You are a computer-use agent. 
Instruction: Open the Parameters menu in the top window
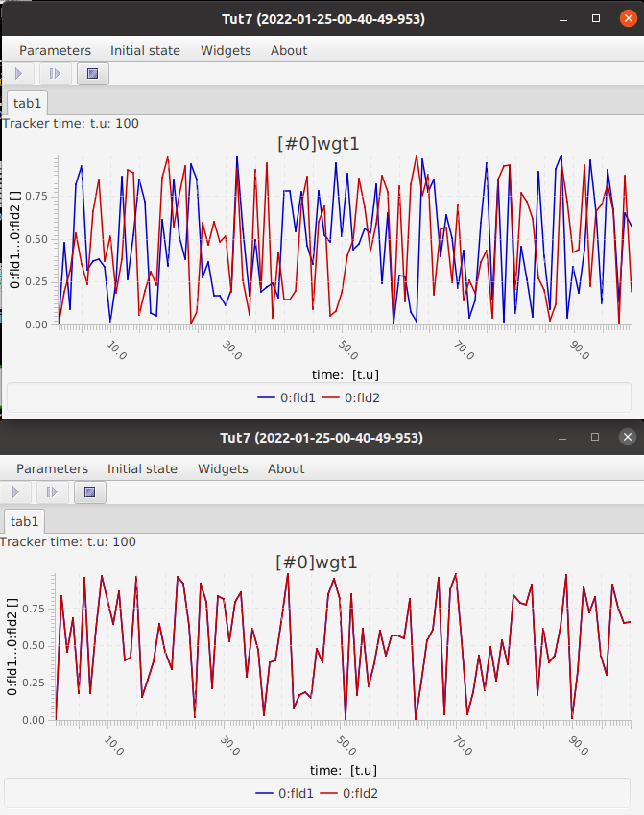pyautogui.click(x=55, y=50)
